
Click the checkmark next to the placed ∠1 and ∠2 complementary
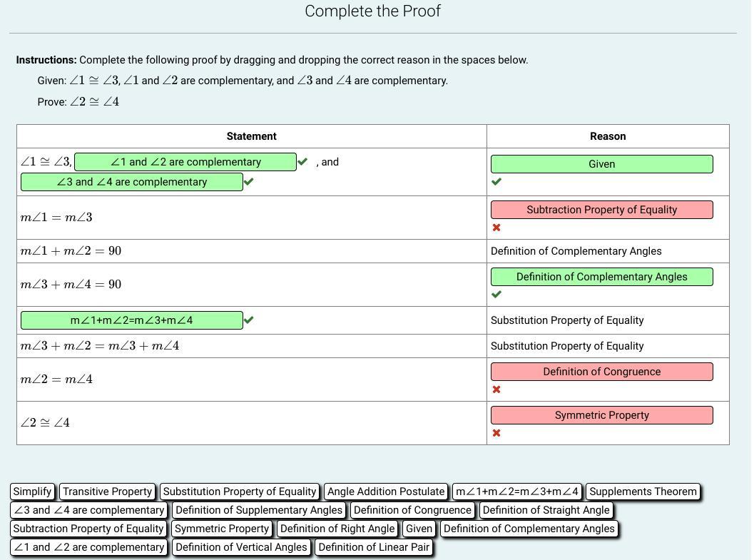[302, 162]
